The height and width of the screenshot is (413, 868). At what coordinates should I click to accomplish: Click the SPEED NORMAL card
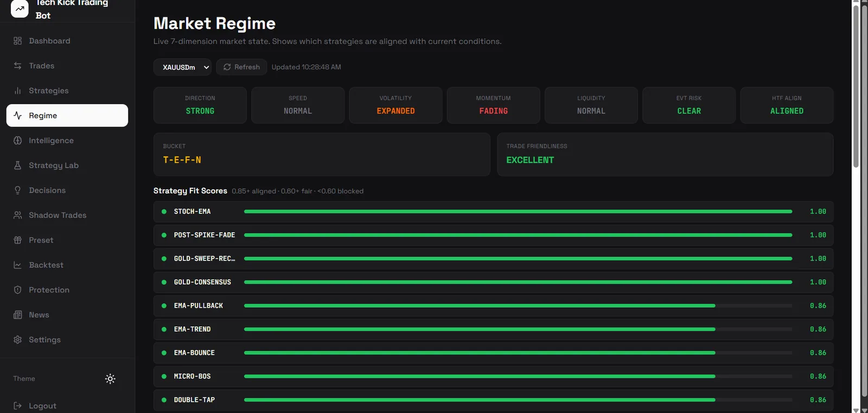[x=298, y=105]
